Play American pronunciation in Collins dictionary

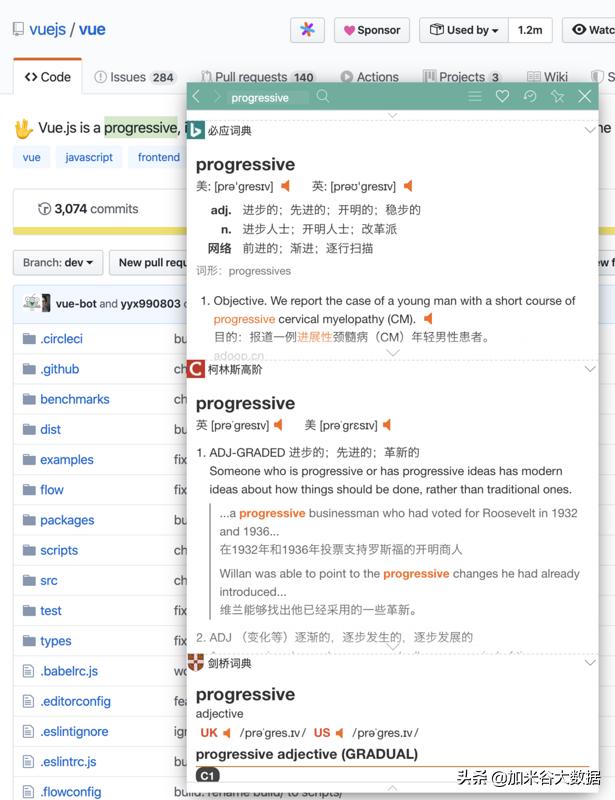(387, 425)
